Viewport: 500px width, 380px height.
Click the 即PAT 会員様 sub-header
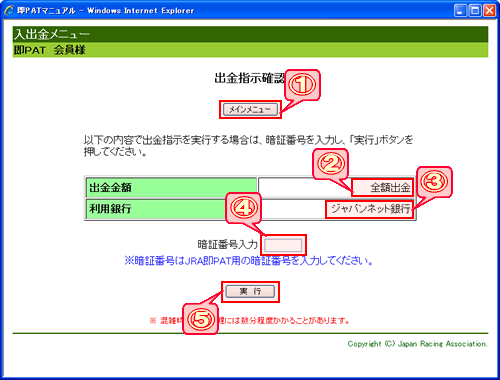250,50
